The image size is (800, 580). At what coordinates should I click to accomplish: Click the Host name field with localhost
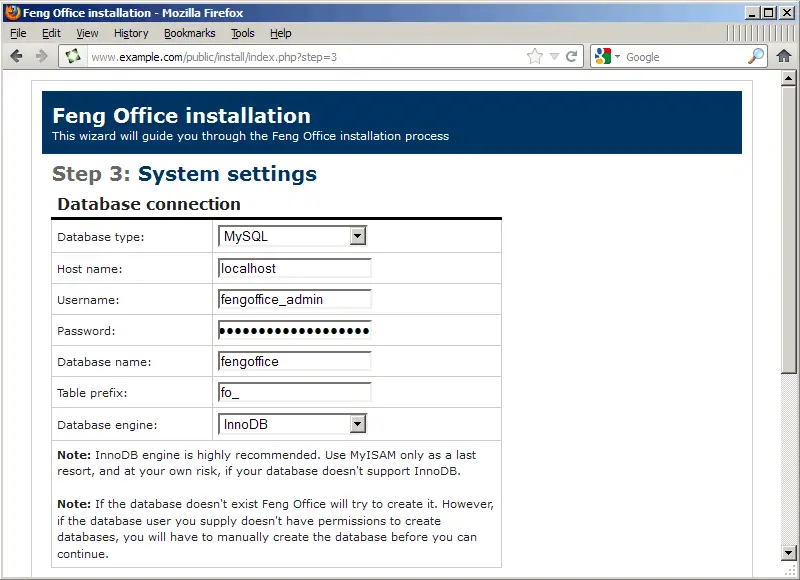294,268
